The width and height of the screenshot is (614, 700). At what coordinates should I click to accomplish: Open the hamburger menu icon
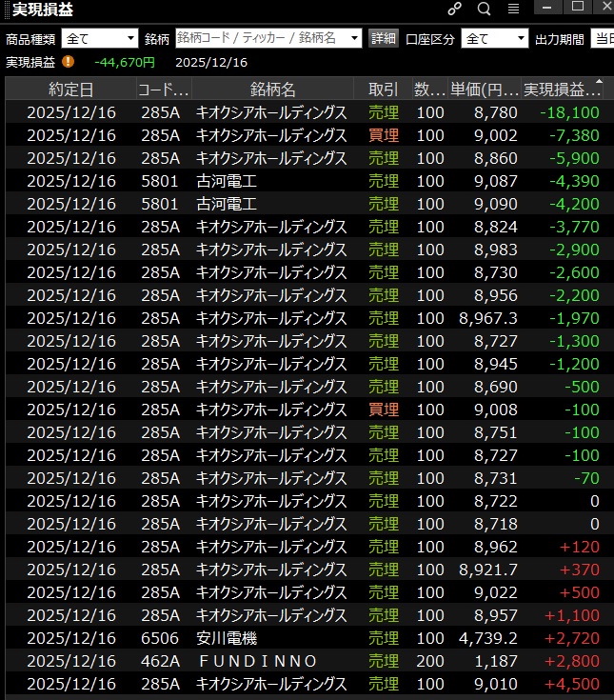(513, 10)
